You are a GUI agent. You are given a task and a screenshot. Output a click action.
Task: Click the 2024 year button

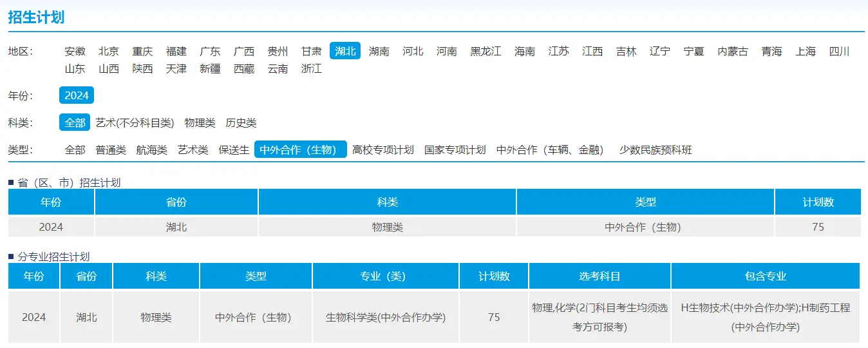pyautogui.click(x=77, y=95)
